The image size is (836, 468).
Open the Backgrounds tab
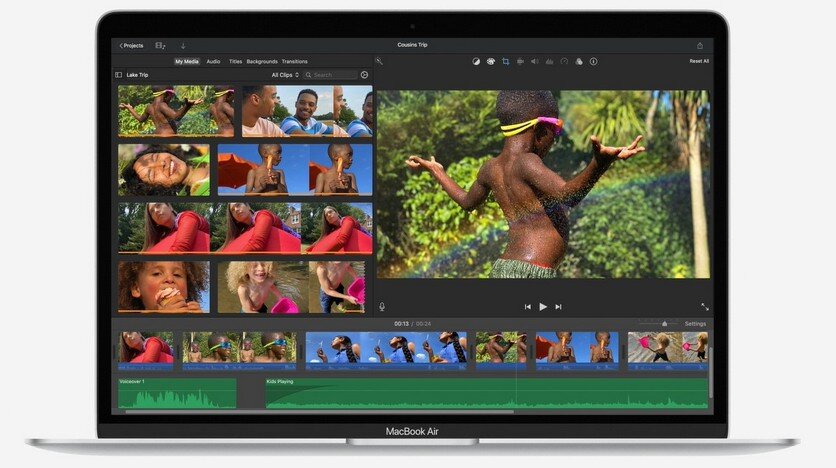coord(262,62)
